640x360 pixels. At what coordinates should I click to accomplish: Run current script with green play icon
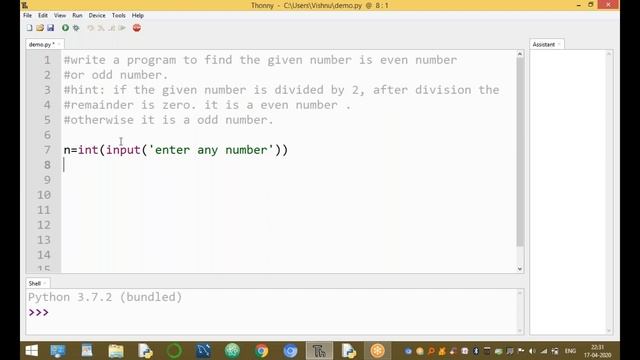coord(65,28)
